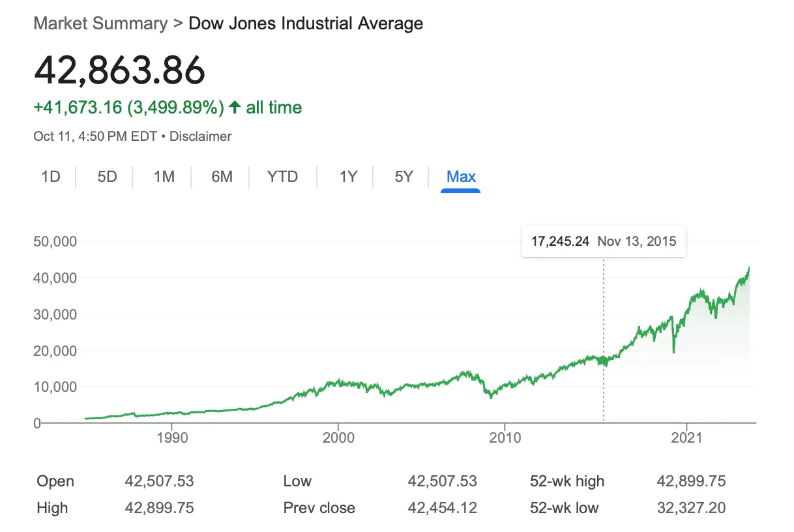Select the 5D range tab
The width and height of the screenshot is (794, 532).
pos(107,177)
